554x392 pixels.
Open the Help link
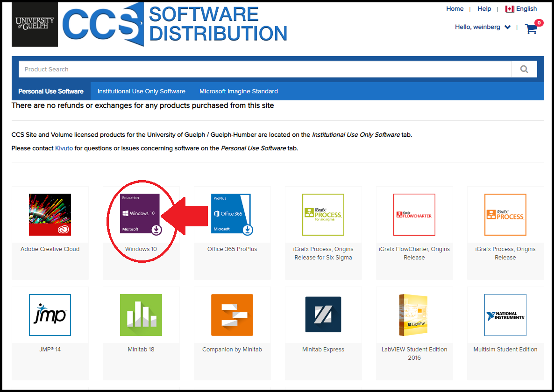(484, 9)
